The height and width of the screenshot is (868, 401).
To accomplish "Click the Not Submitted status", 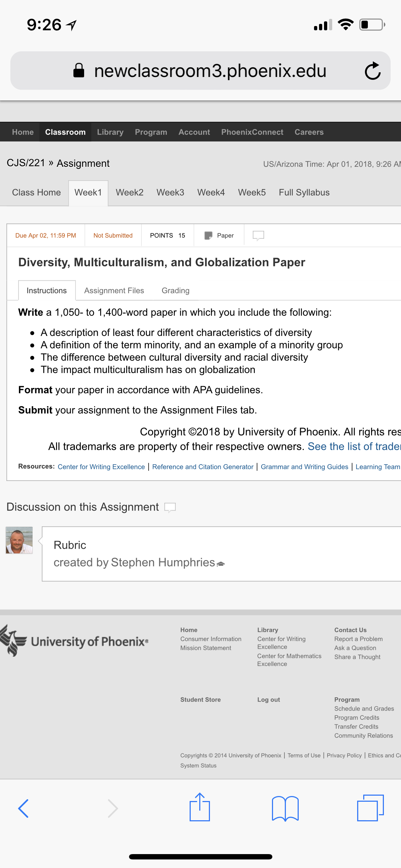I will (x=113, y=236).
